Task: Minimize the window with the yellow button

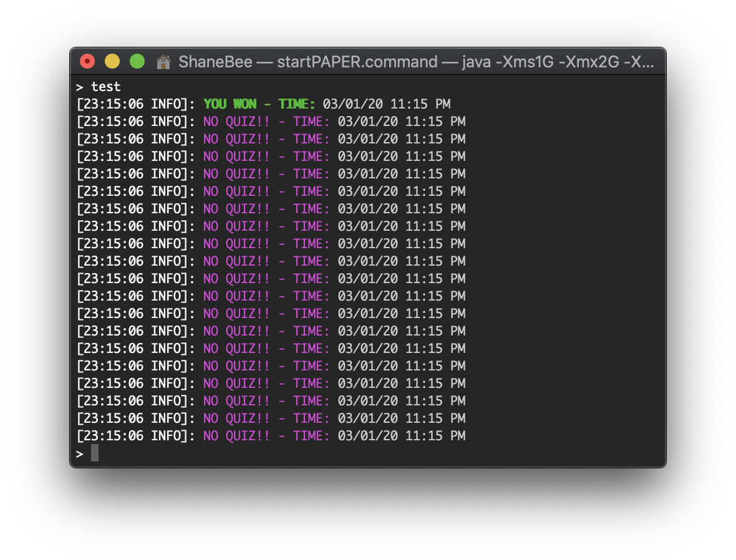Action: (112, 61)
